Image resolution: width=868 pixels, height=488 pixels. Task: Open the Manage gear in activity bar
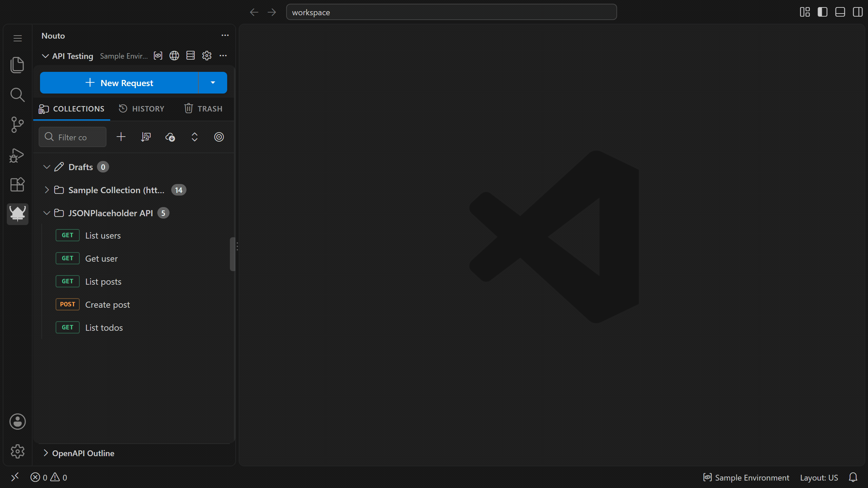pyautogui.click(x=17, y=451)
